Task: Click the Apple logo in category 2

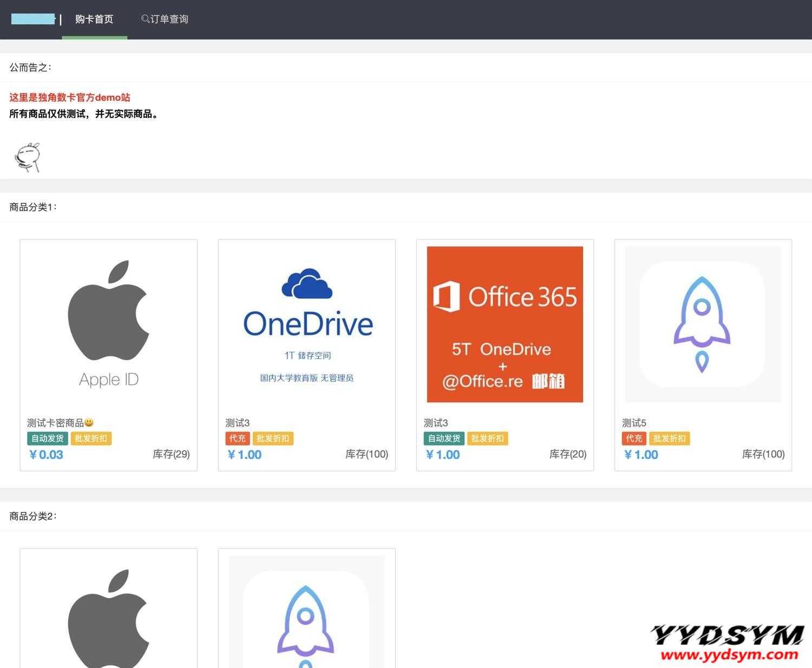Action: click(x=108, y=617)
